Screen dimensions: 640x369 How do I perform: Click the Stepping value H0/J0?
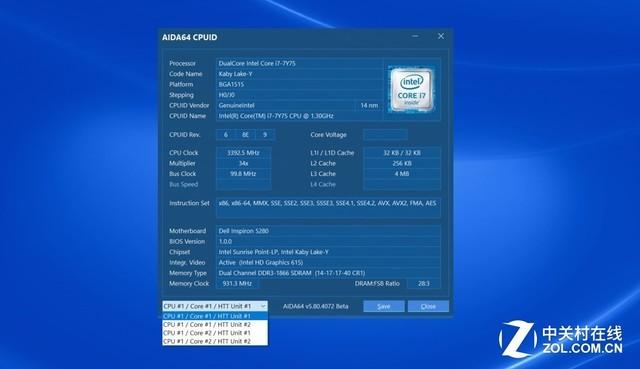click(299, 95)
